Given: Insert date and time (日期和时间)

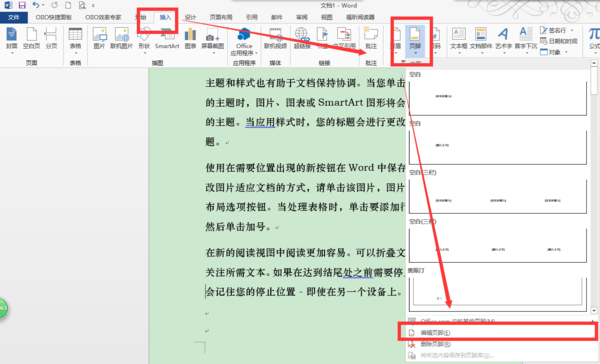Looking at the screenshot, I should [x=558, y=41].
